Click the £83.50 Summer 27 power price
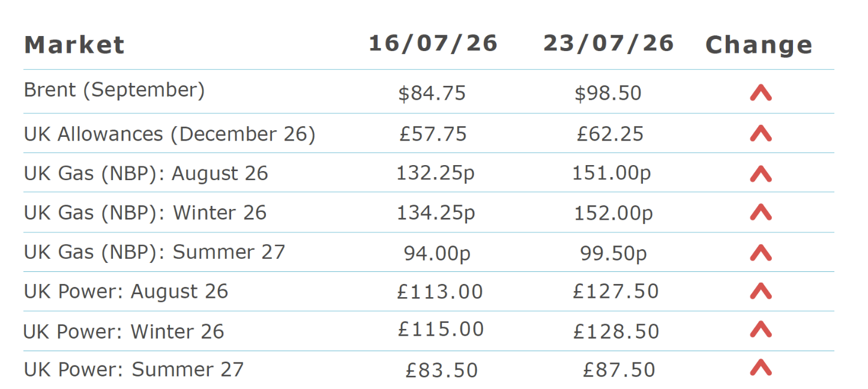868x389 pixels. [x=442, y=370]
